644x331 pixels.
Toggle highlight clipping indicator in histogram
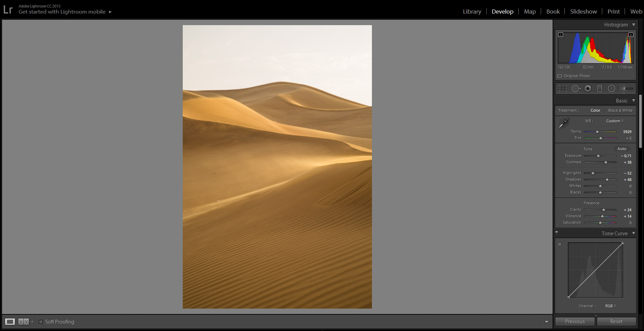[x=631, y=35]
